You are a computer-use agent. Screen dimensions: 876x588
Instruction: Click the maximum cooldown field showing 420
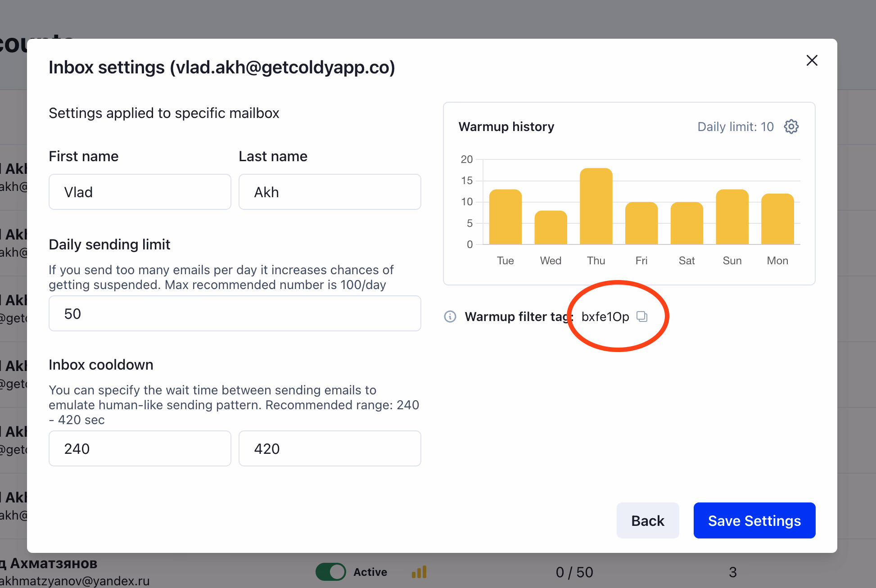(330, 448)
